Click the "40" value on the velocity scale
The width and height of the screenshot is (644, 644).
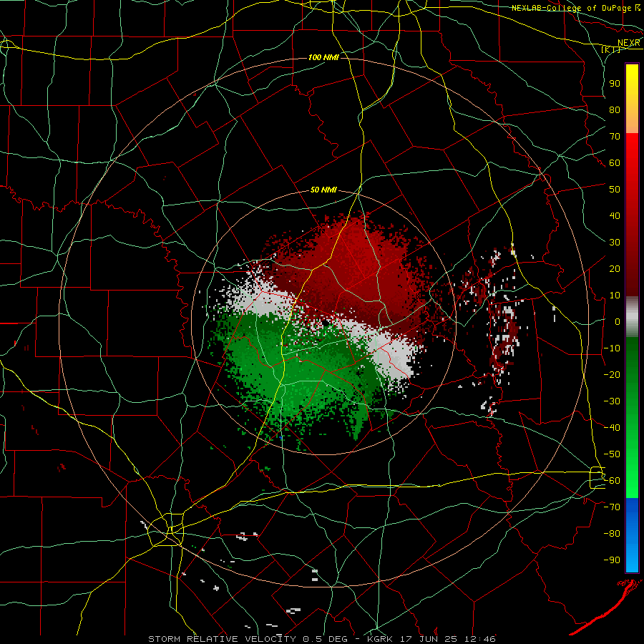pos(615,216)
